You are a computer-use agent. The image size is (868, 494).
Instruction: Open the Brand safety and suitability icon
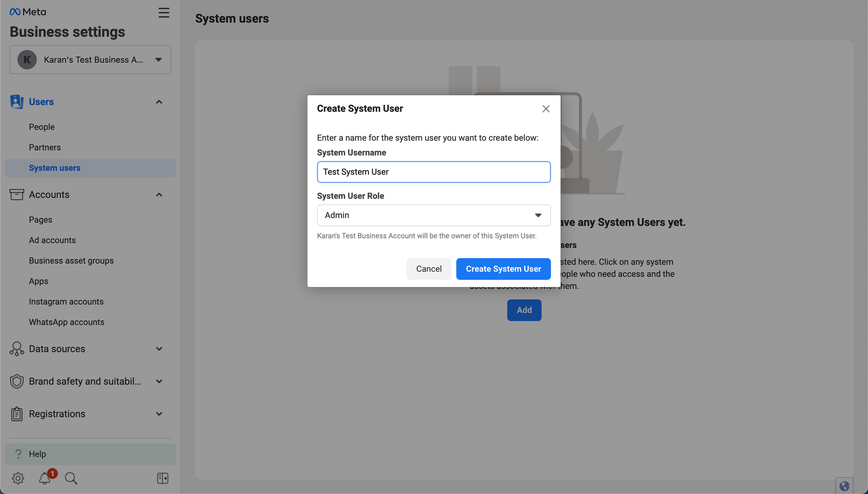[x=16, y=381]
